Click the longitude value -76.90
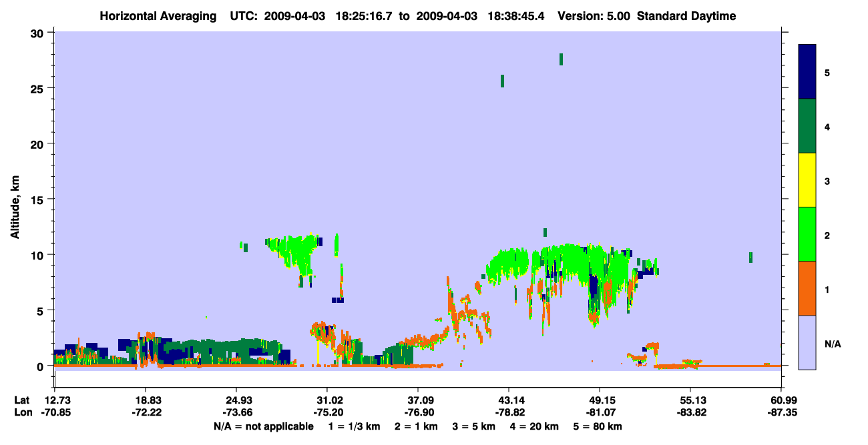The height and width of the screenshot is (445, 868). pos(418,412)
